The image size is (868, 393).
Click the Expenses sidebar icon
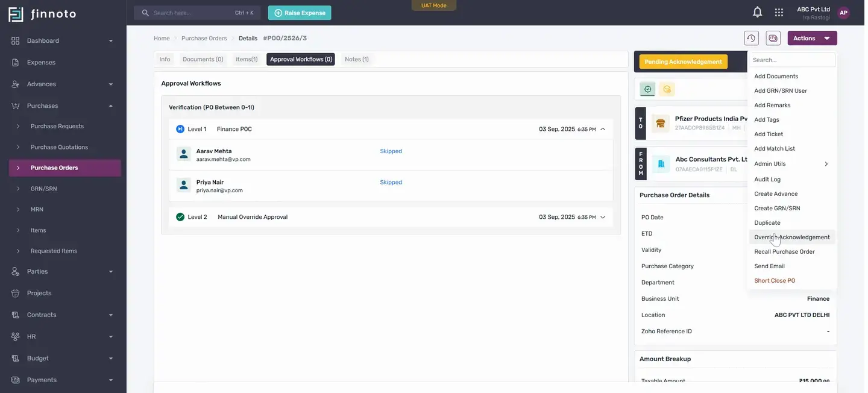coord(16,62)
